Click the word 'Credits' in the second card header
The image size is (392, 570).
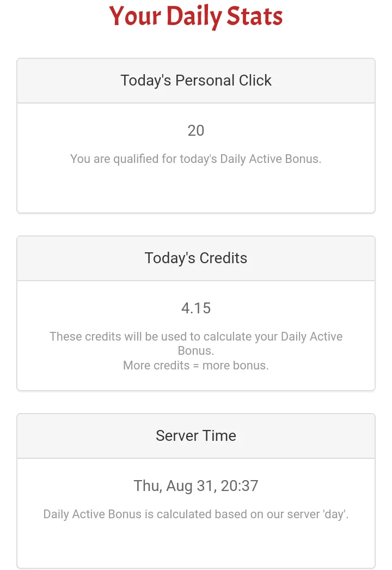pyautogui.click(x=222, y=258)
